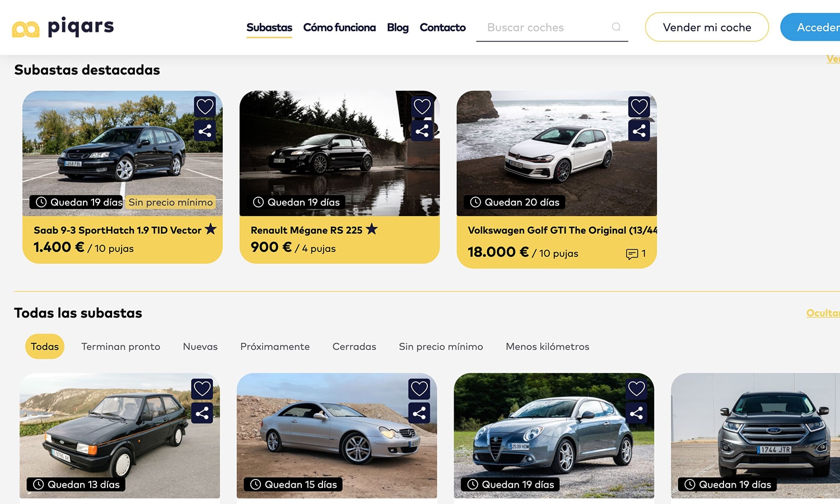Open the Renault Mégane car photo
The height and width of the screenshot is (504, 840).
coord(339,153)
